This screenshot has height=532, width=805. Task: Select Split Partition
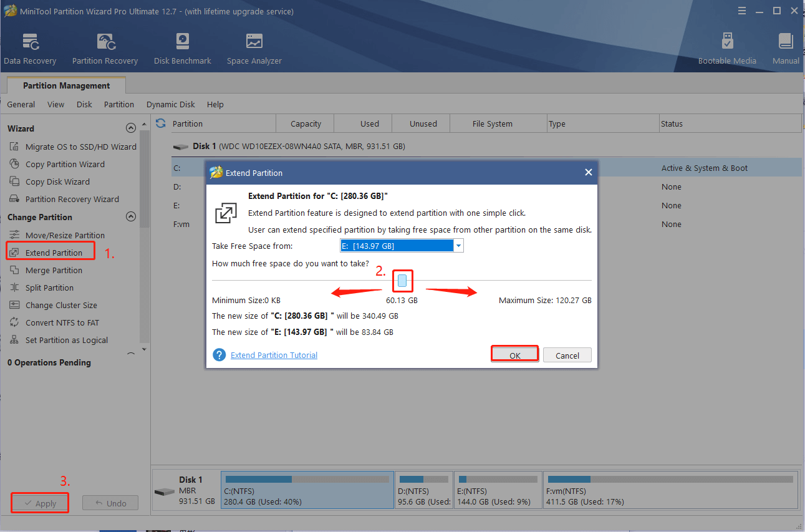[x=41, y=288]
